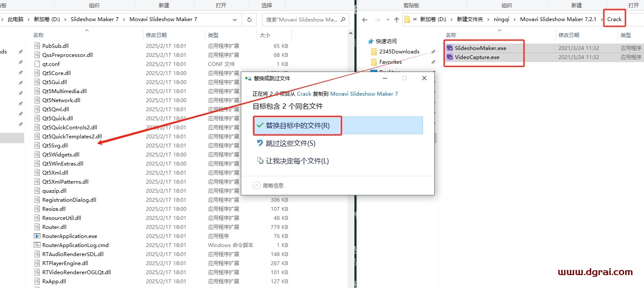Viewport: 644px width, 288px height.
Task: Select Qt5Network.dll file icon
Action: click(x=37, y=100)
